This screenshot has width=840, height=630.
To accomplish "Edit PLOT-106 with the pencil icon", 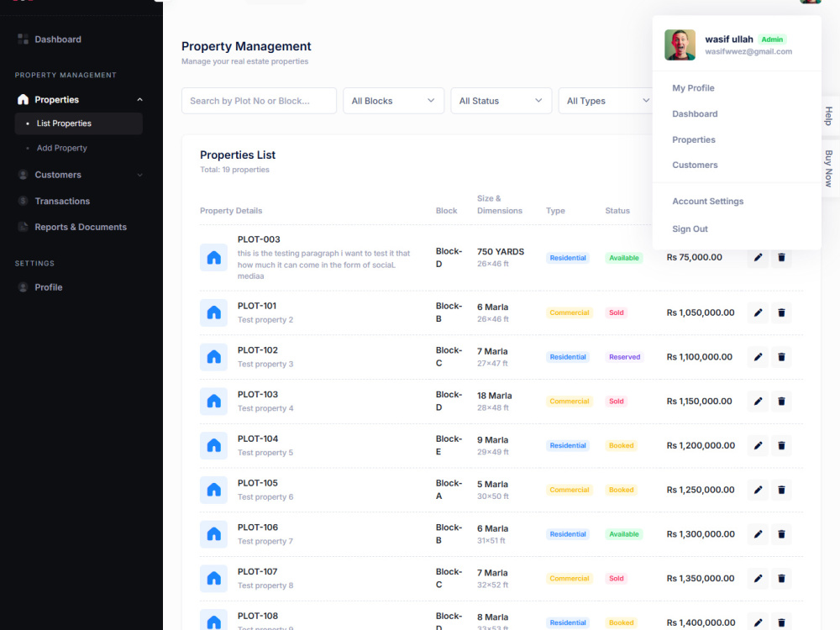I will coord(758,534).
